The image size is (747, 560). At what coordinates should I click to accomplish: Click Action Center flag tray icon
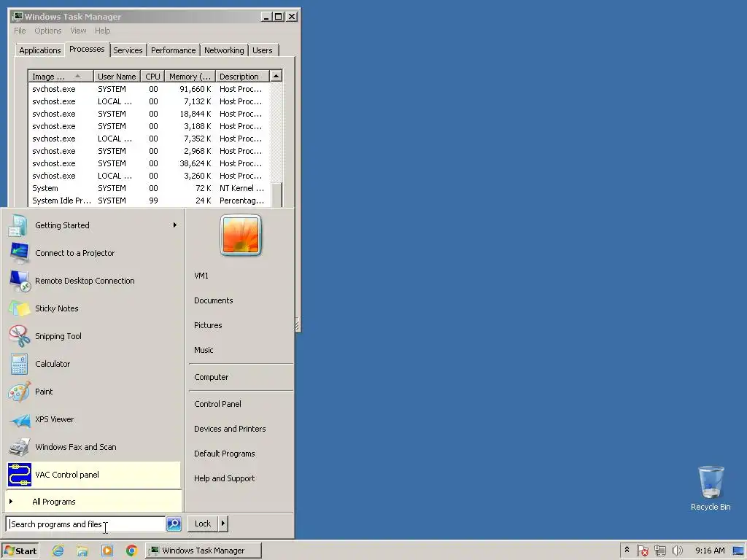point(642,551)
